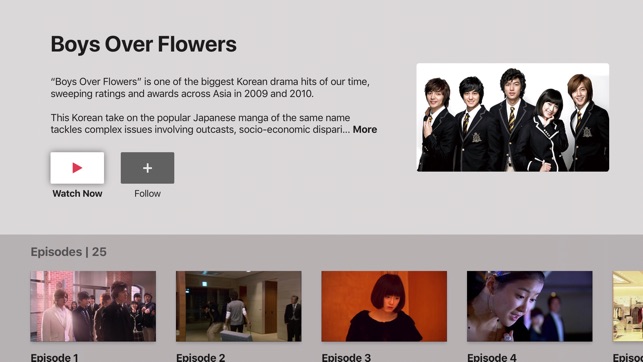Click the Episodes | 25 heading

click(68, 252)
